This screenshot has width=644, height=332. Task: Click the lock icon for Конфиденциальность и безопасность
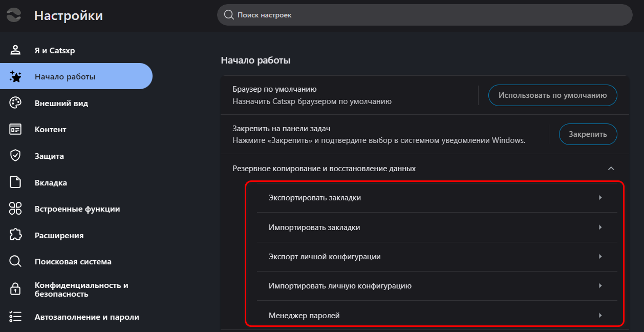[15, 289]
